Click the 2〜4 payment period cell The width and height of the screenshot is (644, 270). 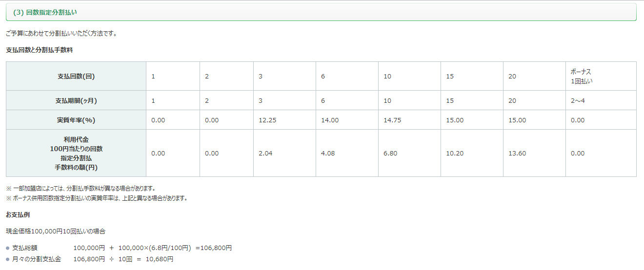(578, 101)
